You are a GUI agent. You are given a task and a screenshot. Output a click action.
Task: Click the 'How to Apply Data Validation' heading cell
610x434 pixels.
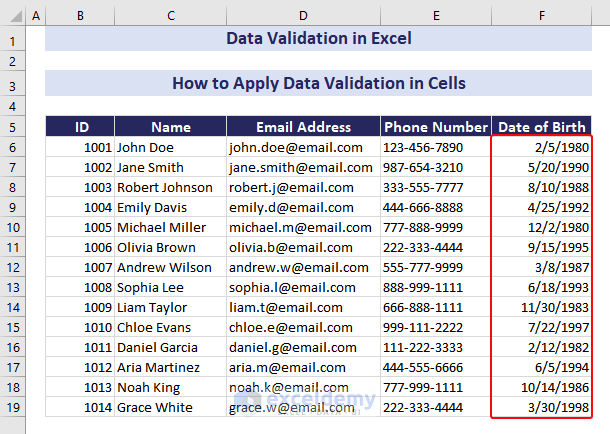point(318,83)
